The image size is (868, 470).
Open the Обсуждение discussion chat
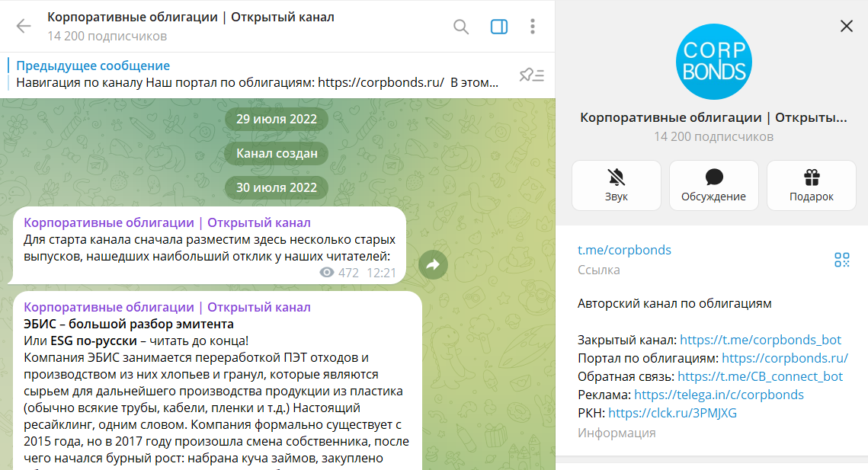(713, 185)
